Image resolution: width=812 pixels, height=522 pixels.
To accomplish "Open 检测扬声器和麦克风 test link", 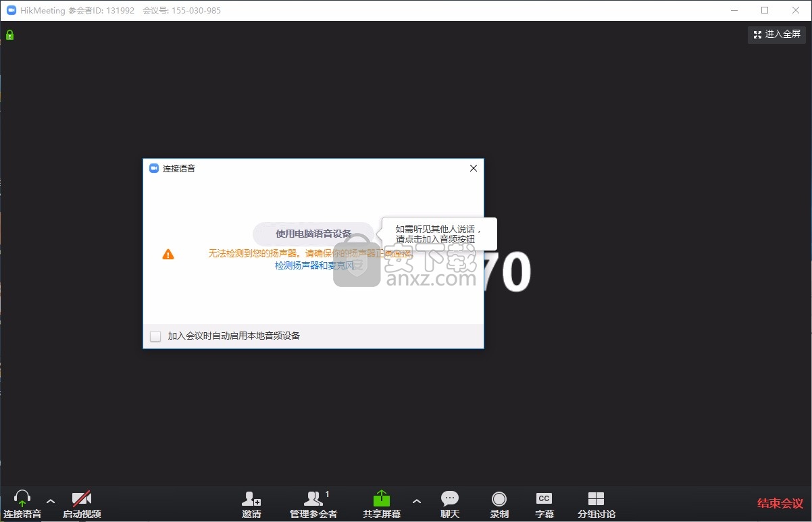I will tap(314, 265).
